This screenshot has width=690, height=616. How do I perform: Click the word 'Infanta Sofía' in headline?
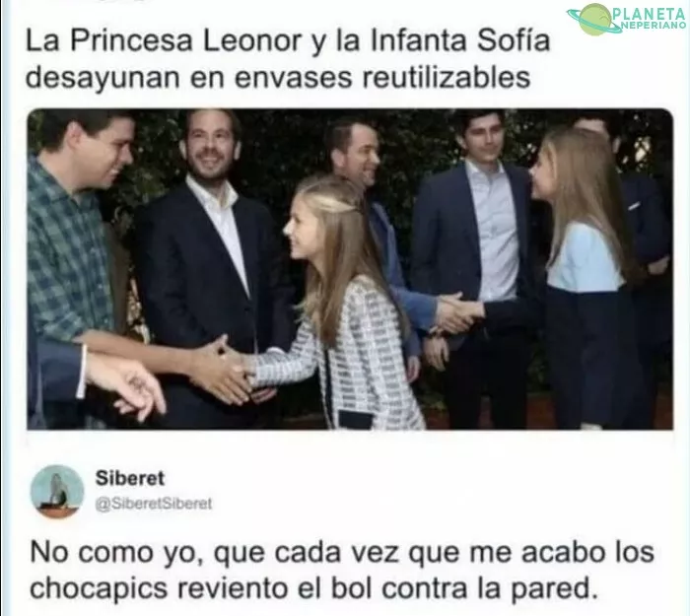click(461, 40)
